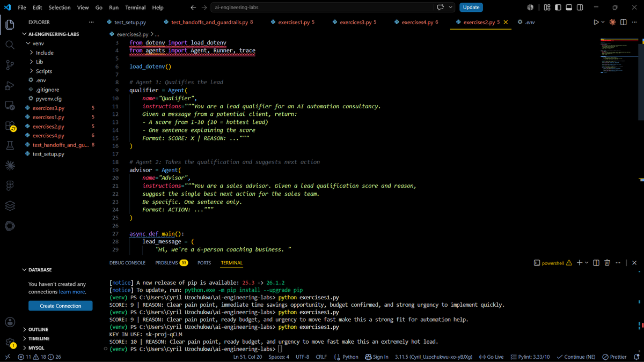Open notifications bell in status bar
This screenshot has height=362, width=644.
pyautogui.click(x=636, y=357)
